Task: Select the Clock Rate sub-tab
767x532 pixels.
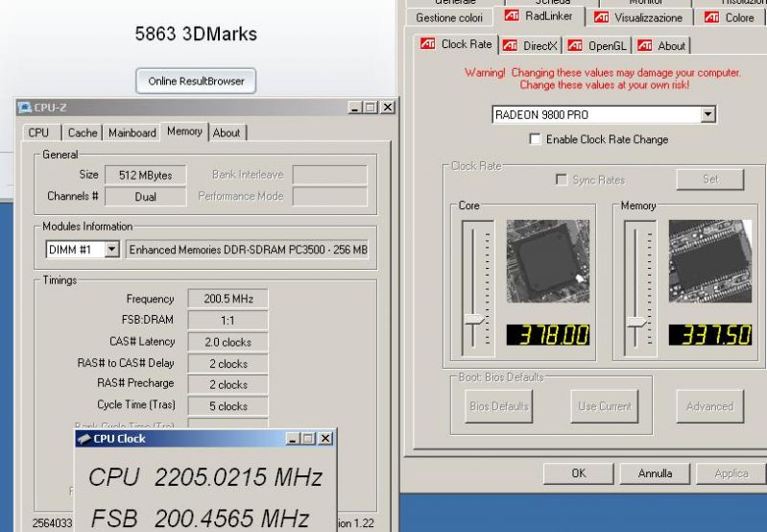Action: click(x=457, y=44)
